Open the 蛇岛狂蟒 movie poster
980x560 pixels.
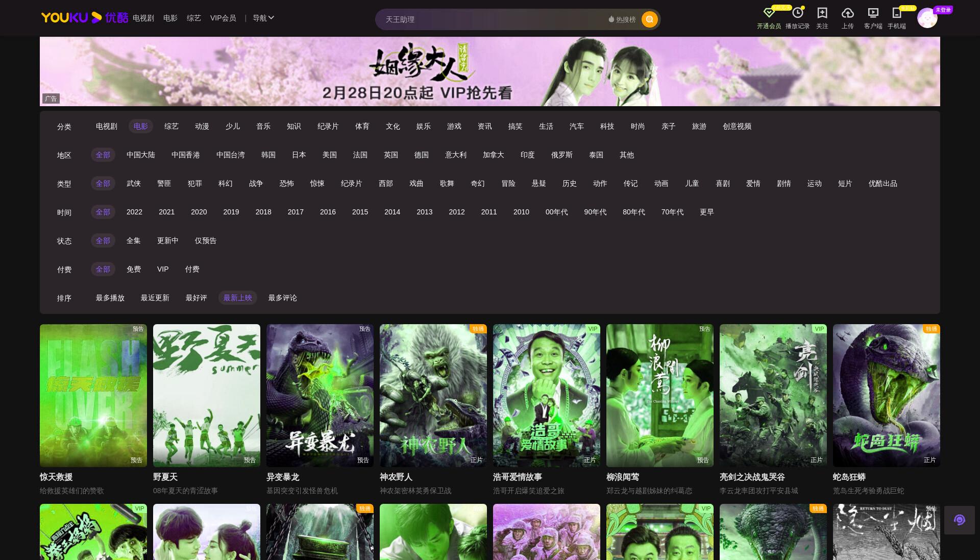(887, 395)
